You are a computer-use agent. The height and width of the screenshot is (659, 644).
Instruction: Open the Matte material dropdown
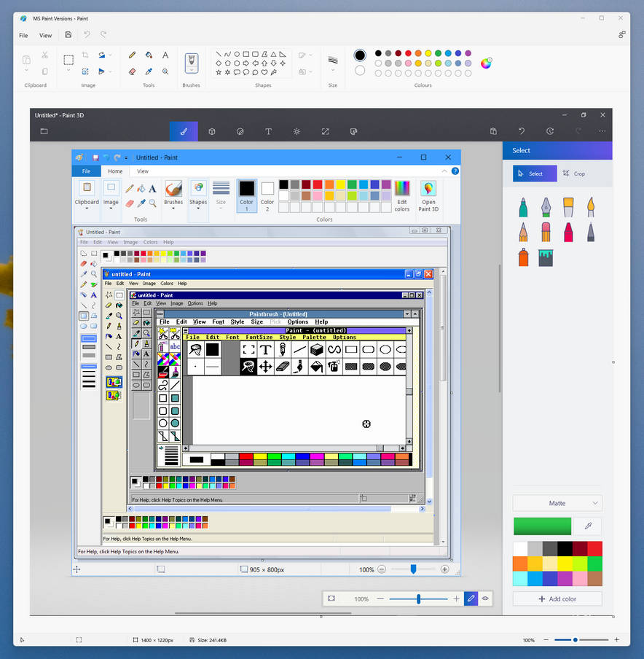[557, 503]
